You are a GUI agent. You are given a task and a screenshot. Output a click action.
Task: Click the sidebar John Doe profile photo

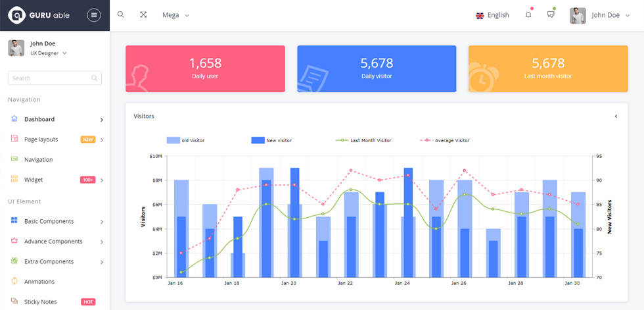click(x=16, y=48)
